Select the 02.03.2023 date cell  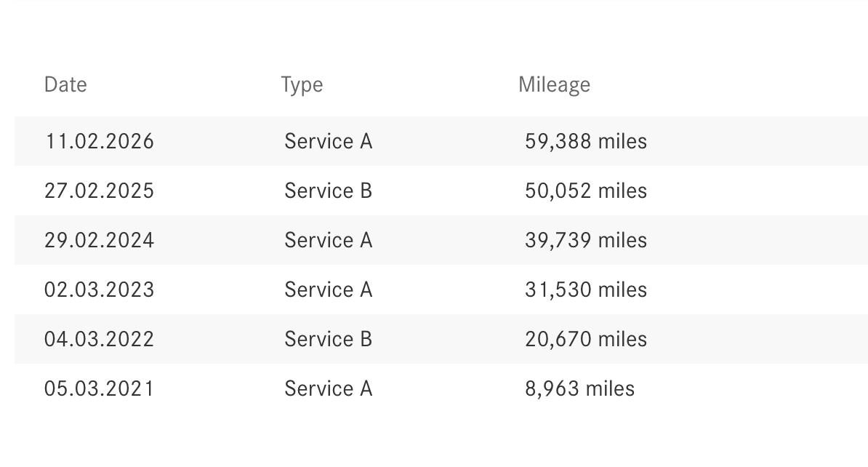[100, 290]
